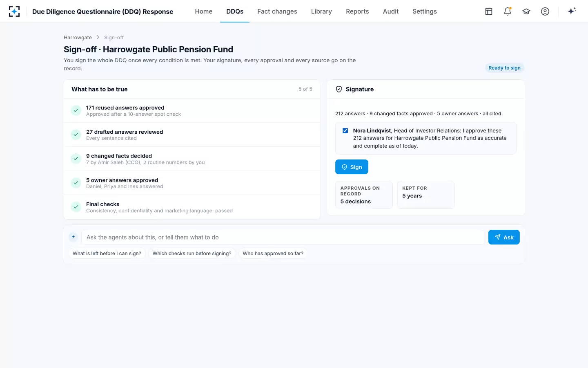
Task: Click the 'Sign-off' breadcrumb text
Action: 114,38
